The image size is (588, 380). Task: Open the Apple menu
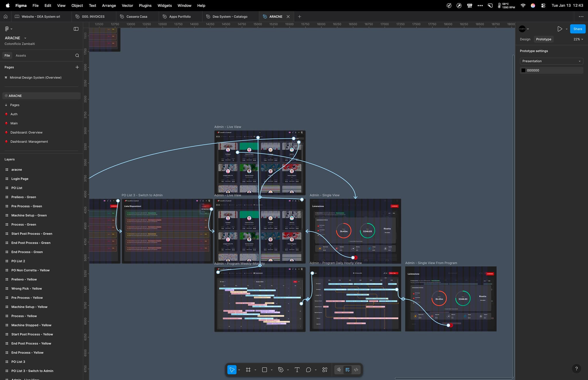coord(8,5)
